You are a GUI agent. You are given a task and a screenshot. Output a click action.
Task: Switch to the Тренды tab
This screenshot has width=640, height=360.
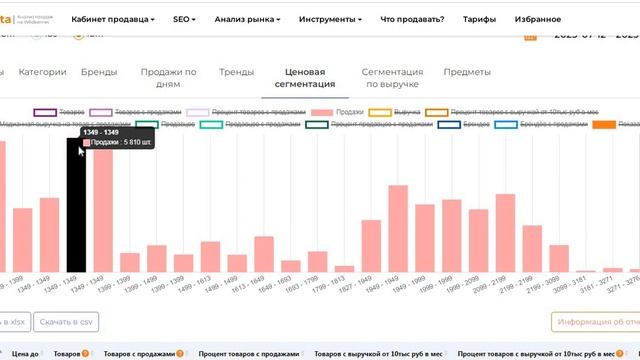(x=236, y=72)
